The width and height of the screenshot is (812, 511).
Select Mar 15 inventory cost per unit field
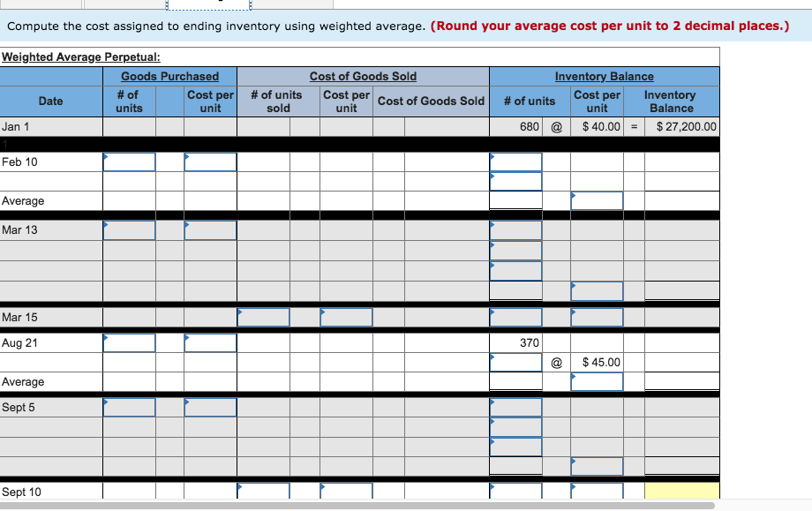tap(597, 318)
